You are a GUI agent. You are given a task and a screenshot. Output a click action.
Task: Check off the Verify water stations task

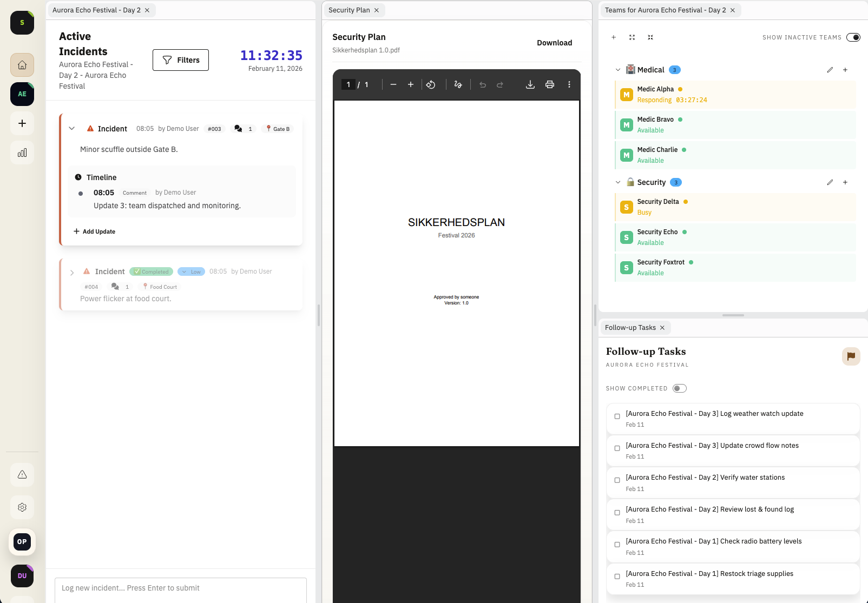(617, 480)
